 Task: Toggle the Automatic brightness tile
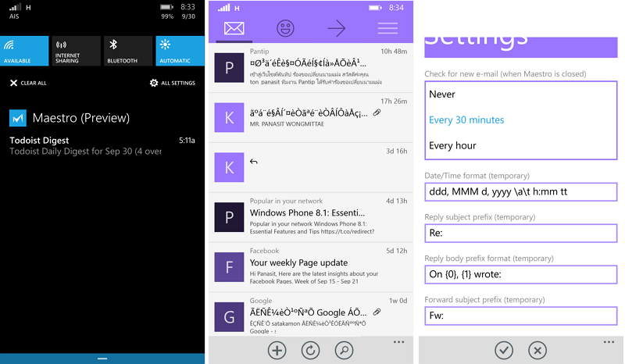pyautogui.click(x=180, y=51)
